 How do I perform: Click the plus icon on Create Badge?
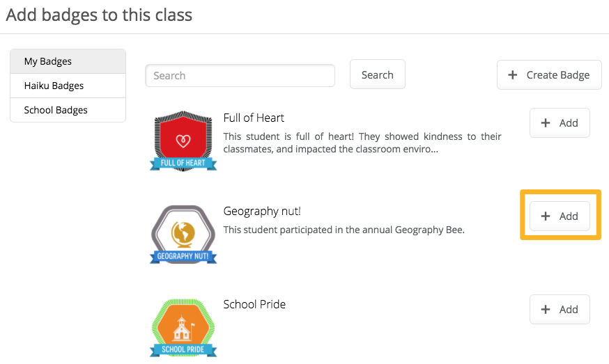click(x=513, y=74)
